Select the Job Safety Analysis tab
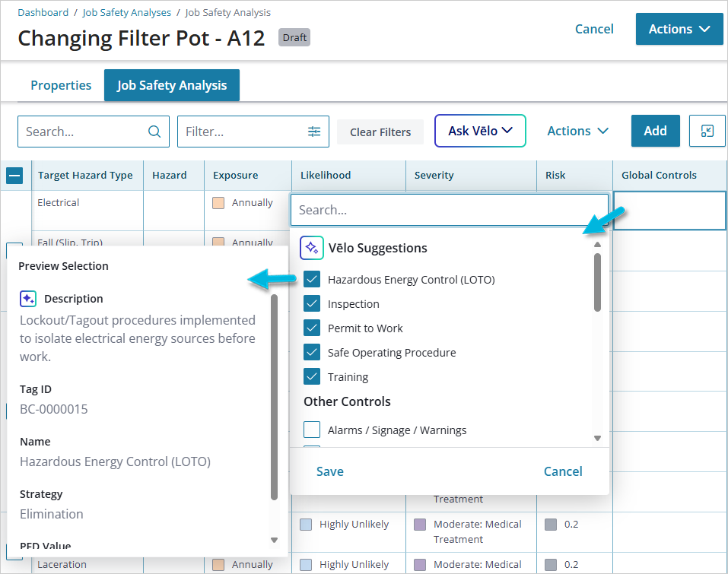This screenshot has width=728, height=574. (x=172, y=85)
